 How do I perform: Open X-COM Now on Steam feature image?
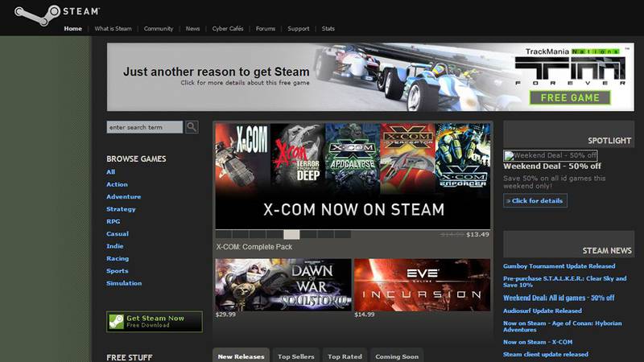[353, 176]
